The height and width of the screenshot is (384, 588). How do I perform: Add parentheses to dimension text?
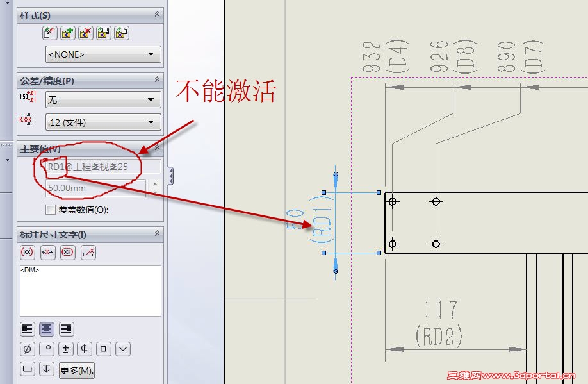pyautogui.click(x=28, y=252)
